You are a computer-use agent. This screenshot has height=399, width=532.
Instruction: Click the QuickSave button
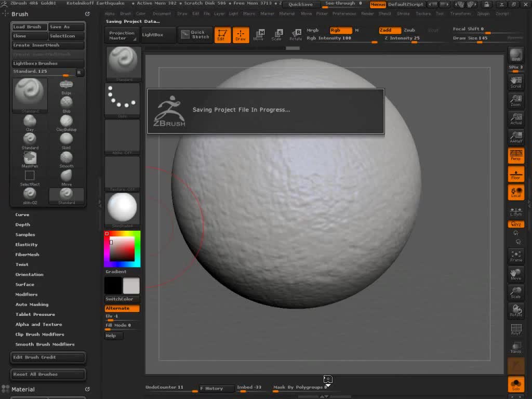pos(301,4)
